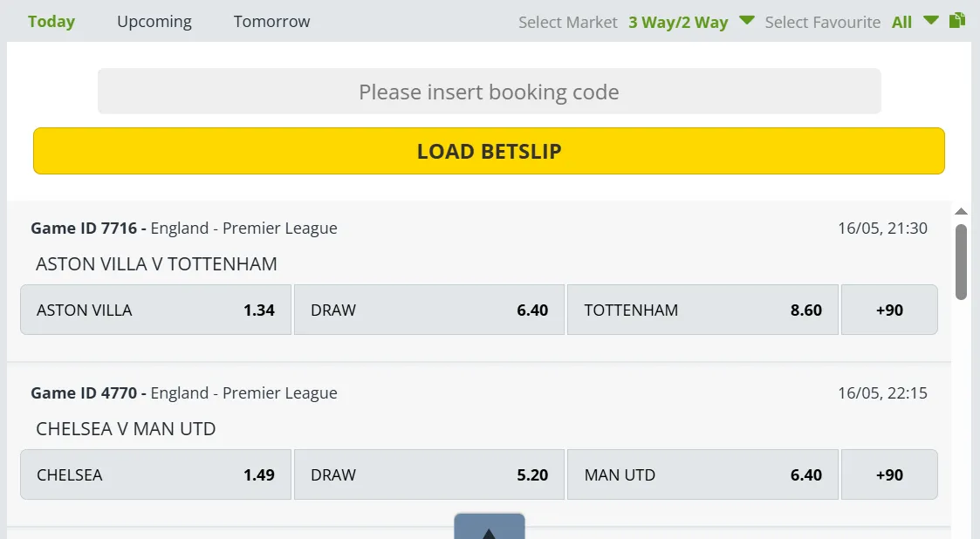Bet on Aston Villa at 1.34

(x=155, y=310)
